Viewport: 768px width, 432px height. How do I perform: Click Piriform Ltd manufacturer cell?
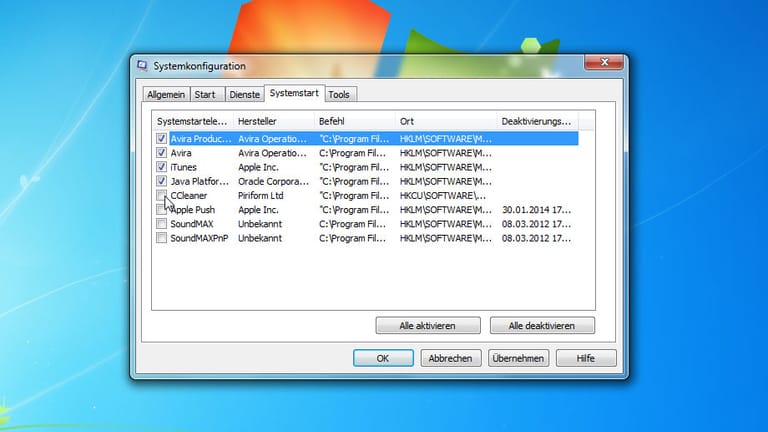(261, 195)
